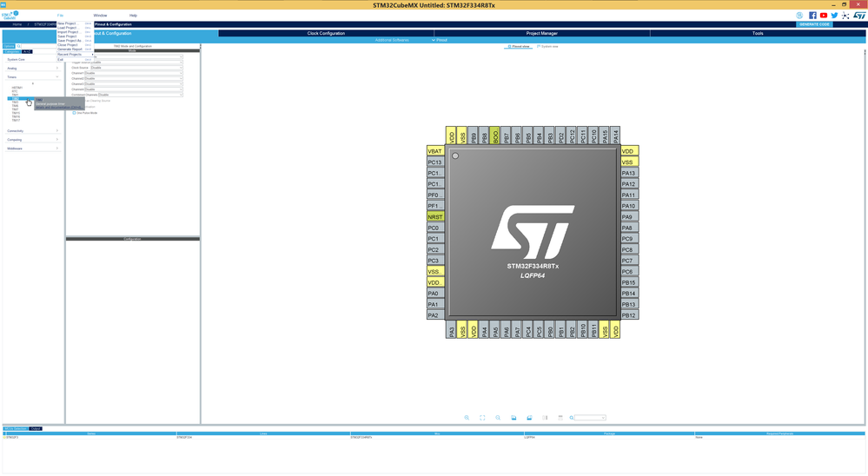Switch to System view toggle
The height and width of the screenshot is (476, 868).
pos(547,47)
